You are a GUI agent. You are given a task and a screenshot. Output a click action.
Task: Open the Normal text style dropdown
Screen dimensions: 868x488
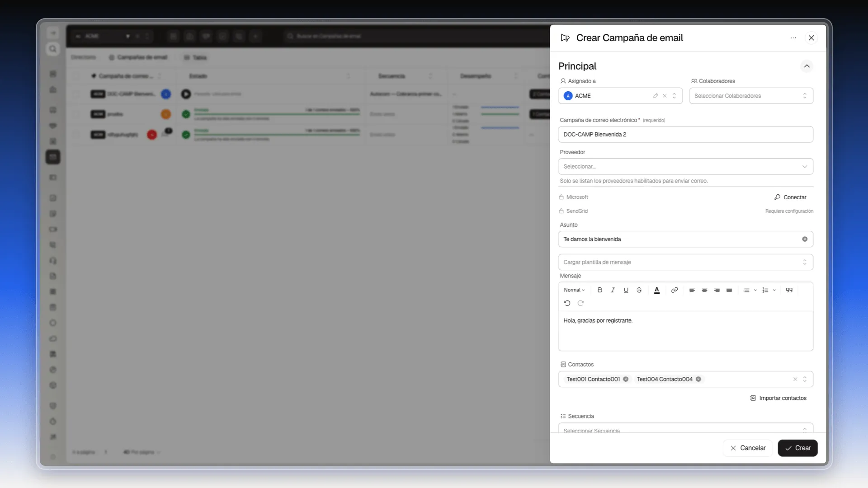[574, 290]
